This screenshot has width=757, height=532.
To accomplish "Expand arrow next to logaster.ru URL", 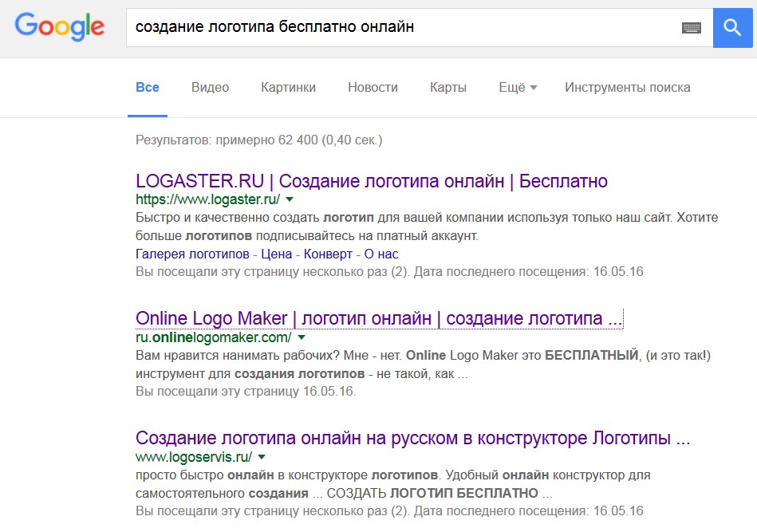I will (290, 199).
